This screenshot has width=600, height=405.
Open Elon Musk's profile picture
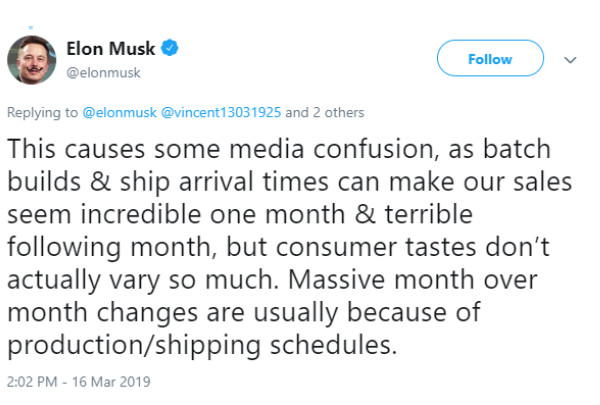[x=31, y=61]
